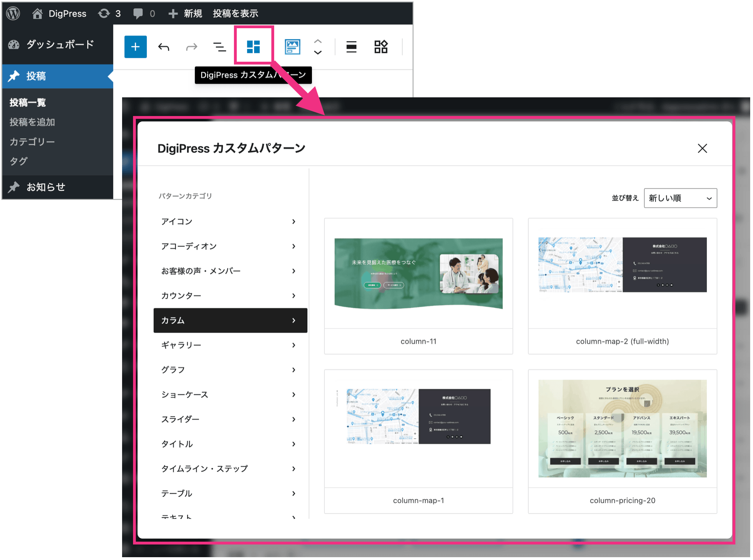Click the blocks grid icon in toolbar
The image size is (753, 560).
(381, 47)
